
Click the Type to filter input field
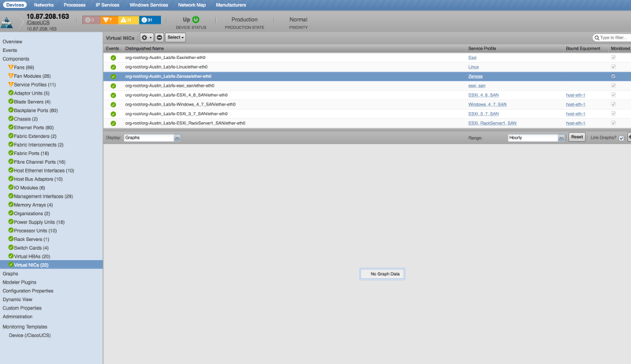tap(614, 38)
